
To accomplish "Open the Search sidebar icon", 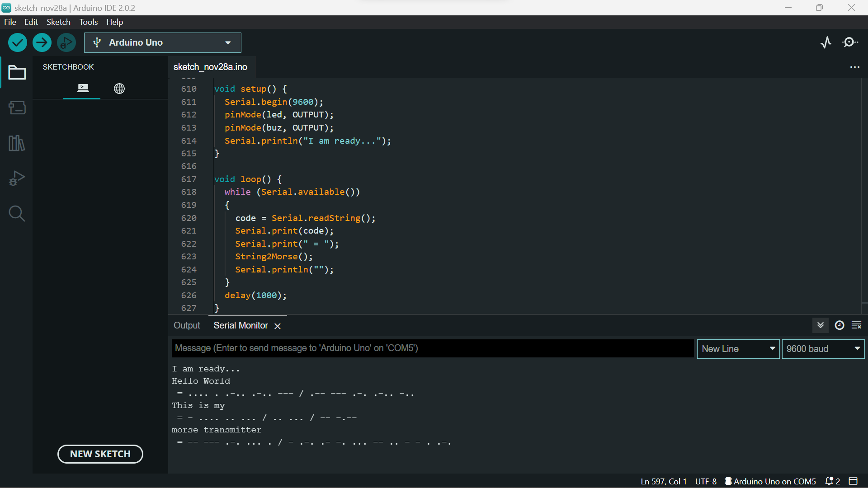I will coord(17,213).
